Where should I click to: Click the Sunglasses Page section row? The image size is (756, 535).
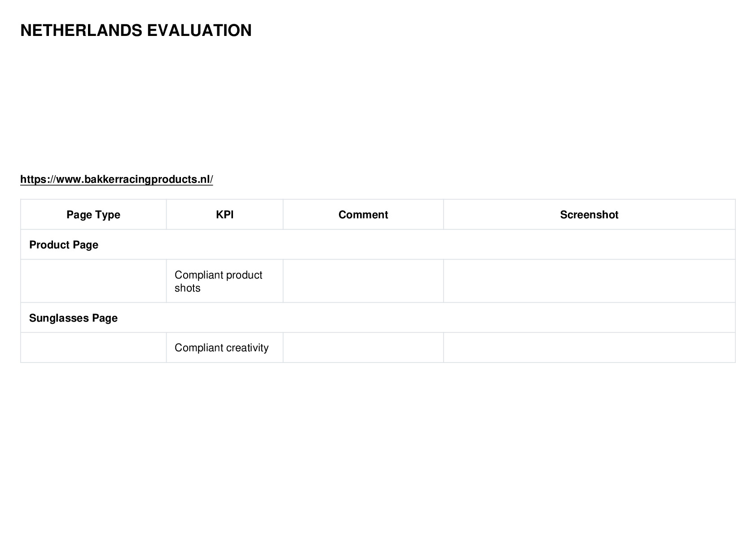pyautogui.click(x=378, y=318)
